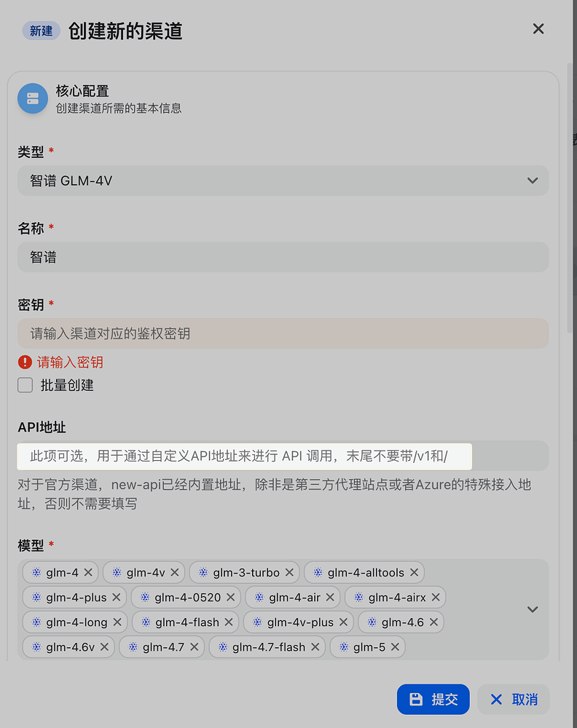
Task: Click the core configuration server icon
Action: [x=33, y=98]
